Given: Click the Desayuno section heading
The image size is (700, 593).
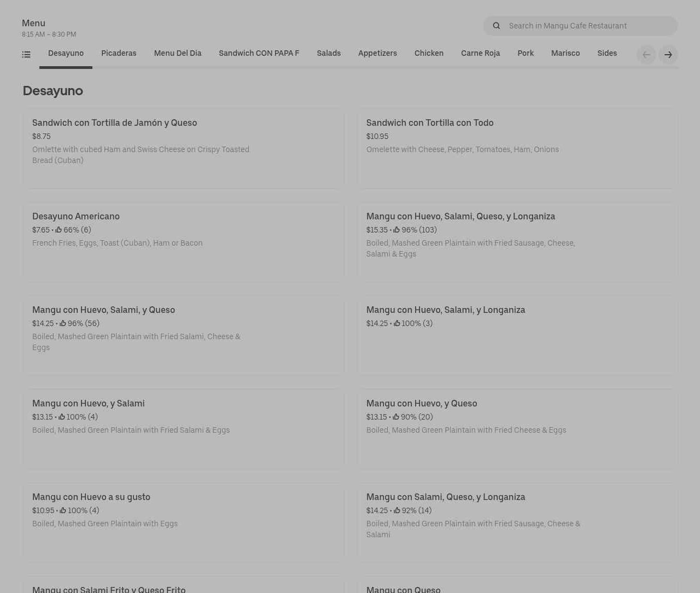Looking at the screenshot, I should 53,91.
